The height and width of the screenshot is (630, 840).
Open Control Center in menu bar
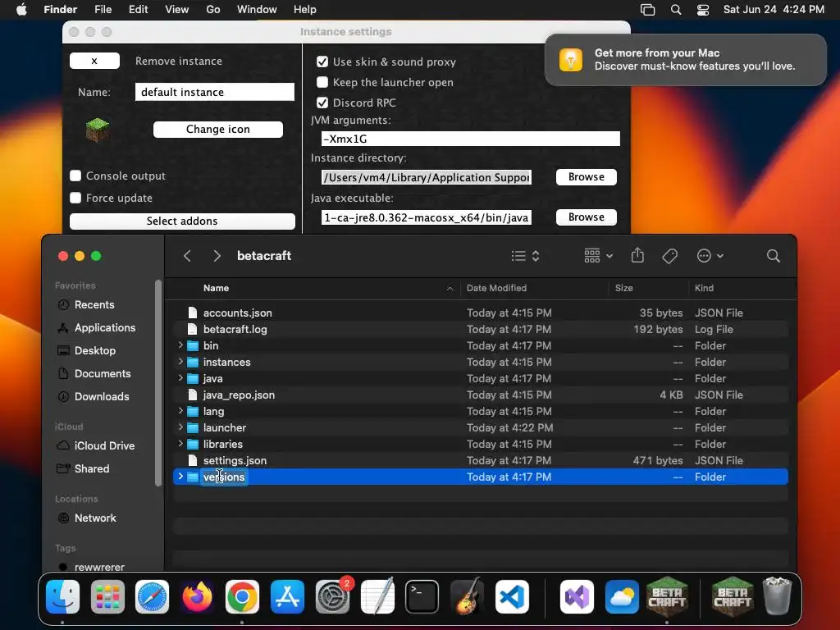(x=703, y=10)
